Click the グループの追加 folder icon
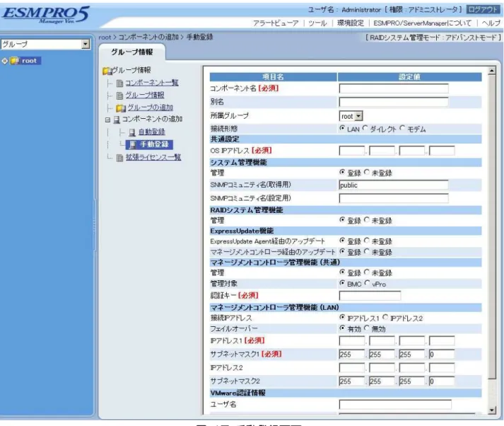The width and height of the screenshot is (504, 426). tap(121, 108)
